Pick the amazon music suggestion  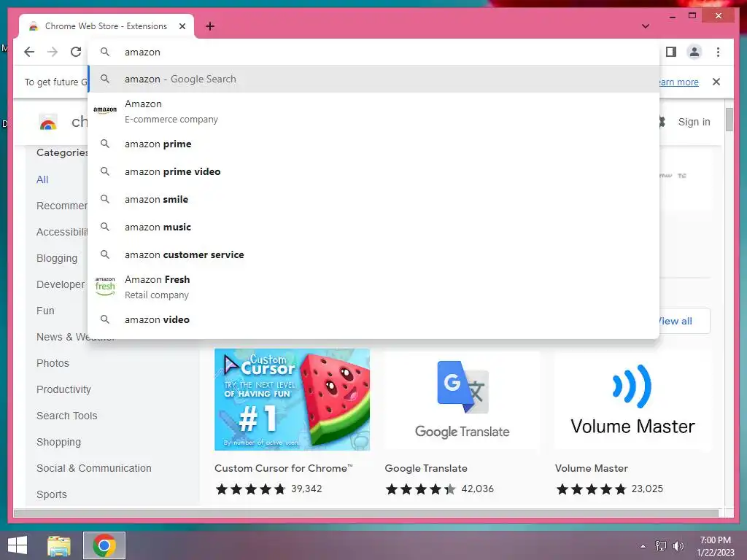point(373,227)
